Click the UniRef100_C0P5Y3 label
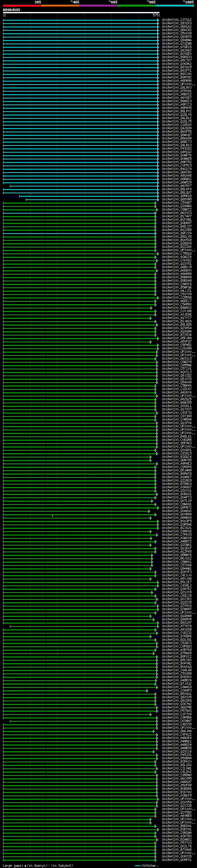Image resolution: width=197 pixels, height=868 pixels. (x=176, y=165)
